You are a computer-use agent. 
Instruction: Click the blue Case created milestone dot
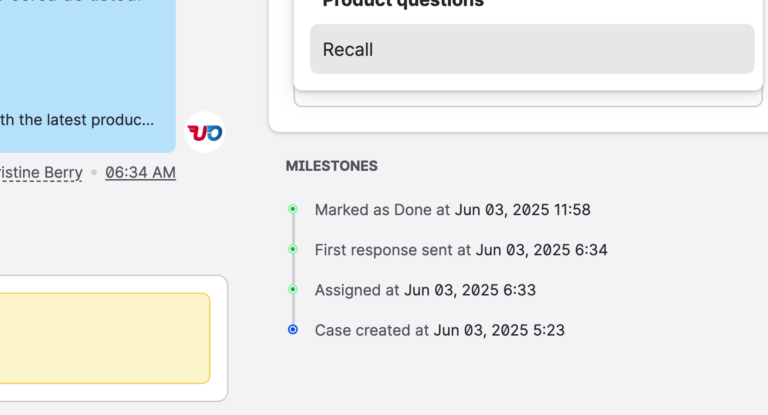click(x=293, y=330)
